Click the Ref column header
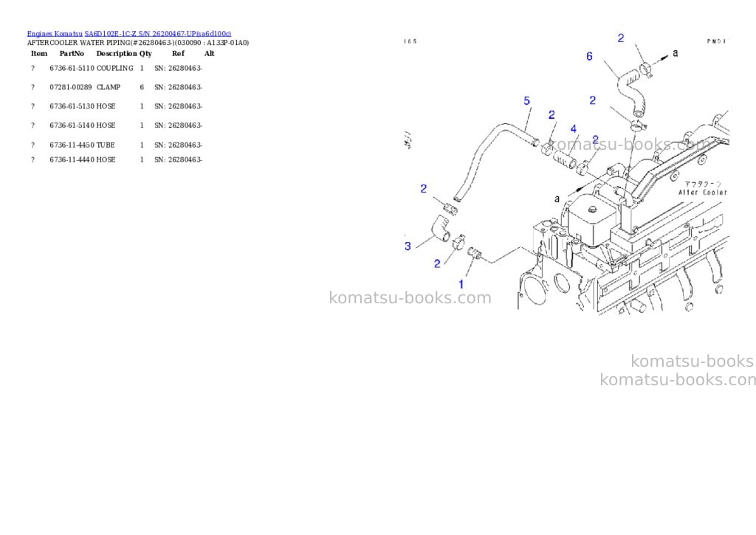Screen dimensions: 756x535 (x=178, y=53)
